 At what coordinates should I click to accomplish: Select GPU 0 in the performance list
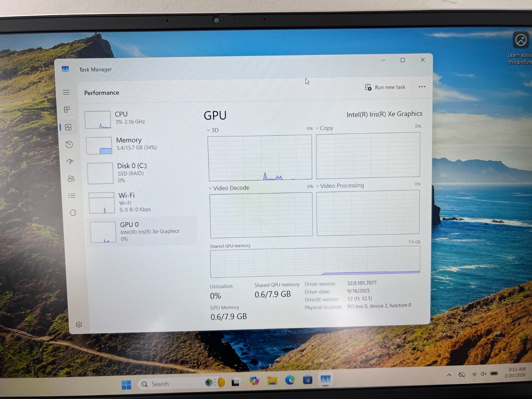143,231
